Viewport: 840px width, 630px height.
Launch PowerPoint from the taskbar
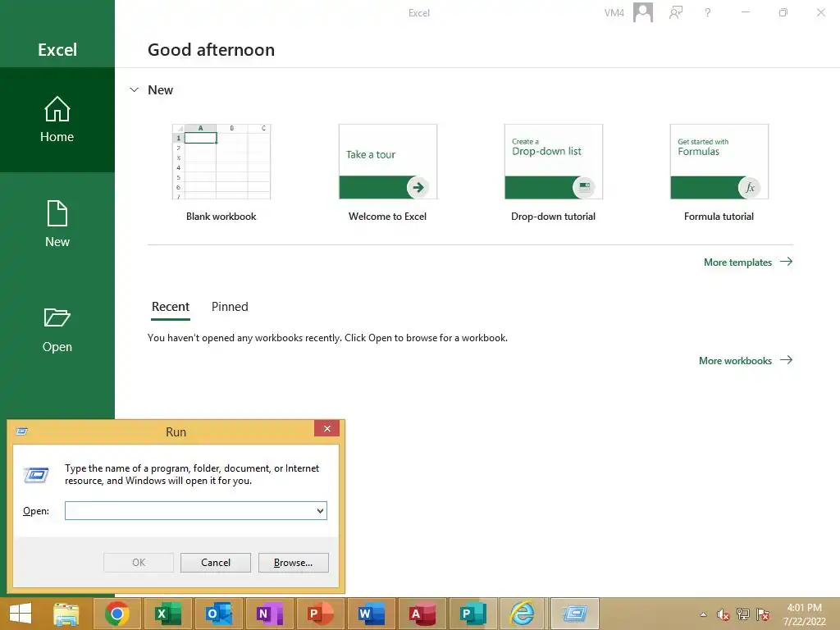[x=320, y=614]
